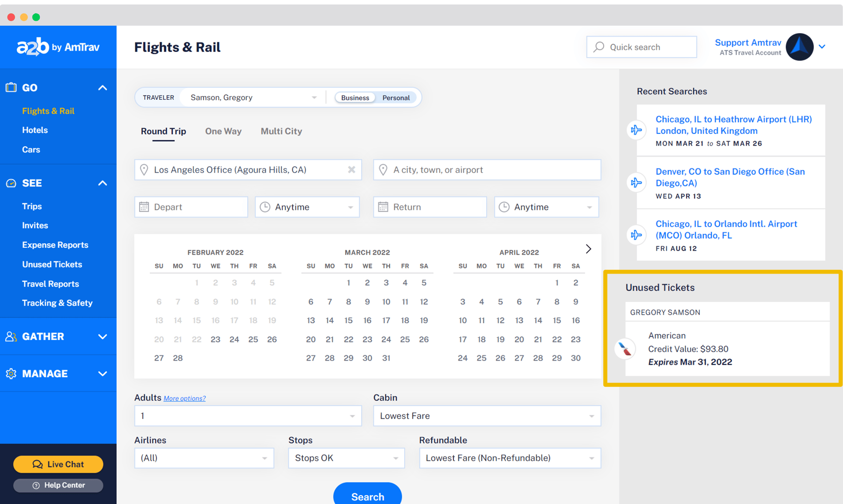Expand the GATHER sidebar section

pos(103,336)
